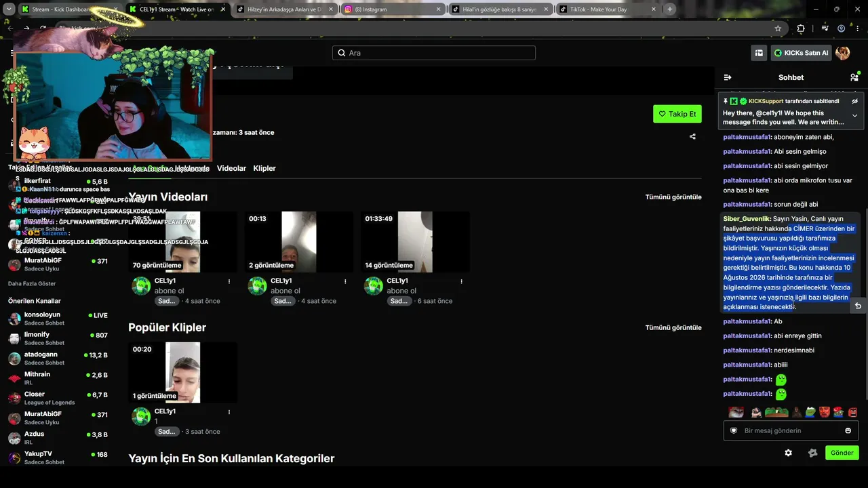
Task: Open recommended channel limonify
Action: [58, 338]
